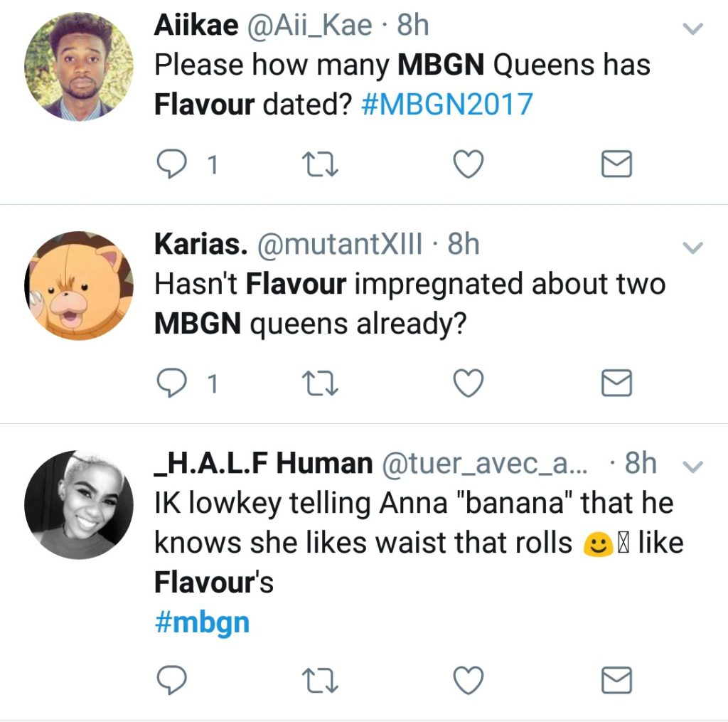Like Aiikae's tweet about Flavour
The image size is (728, 722).
(x=469, y=165)
